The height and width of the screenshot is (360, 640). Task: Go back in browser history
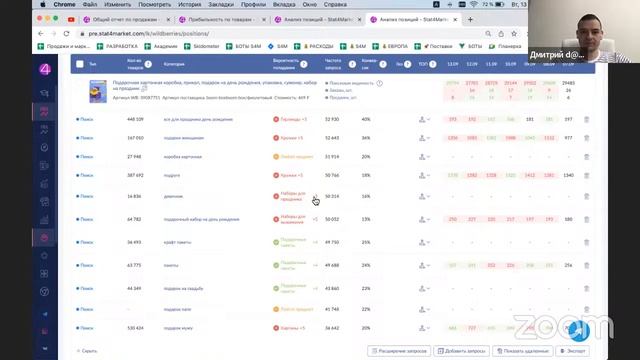click(x=40, y=33)
